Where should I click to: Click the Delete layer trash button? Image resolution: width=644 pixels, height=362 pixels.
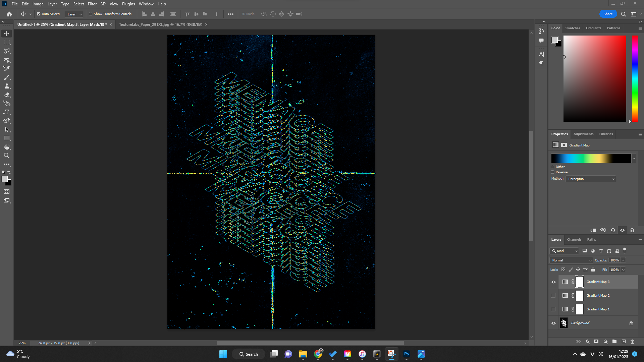click(633, 342)
